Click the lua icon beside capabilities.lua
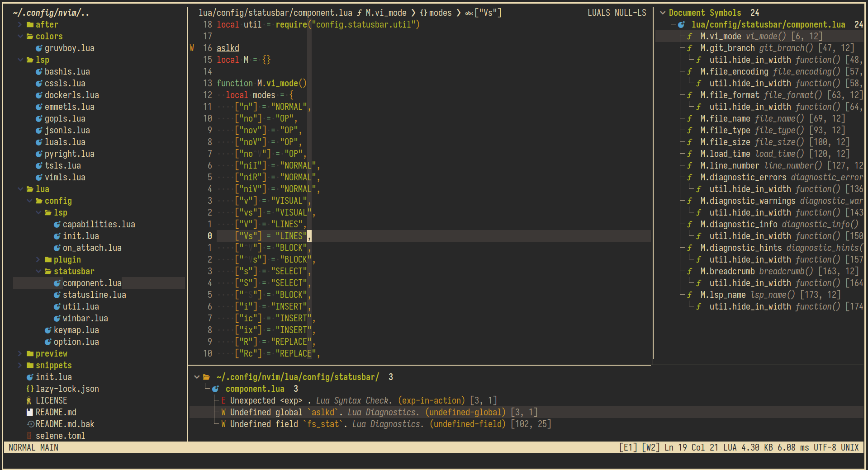Image resolution: width=868 pixels, height=470 pixels. pyautogui.click(x=57, y=224)
